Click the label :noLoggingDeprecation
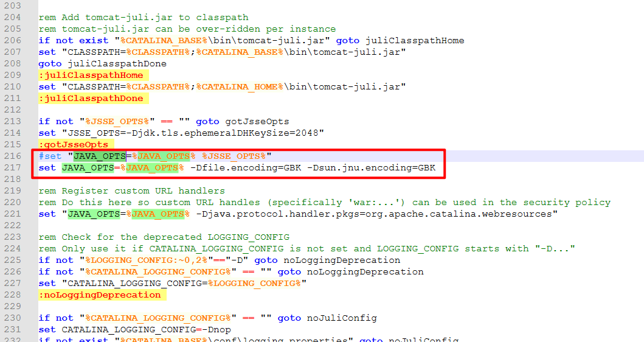Screen dimensions: 644x342 tap(100, 295)
